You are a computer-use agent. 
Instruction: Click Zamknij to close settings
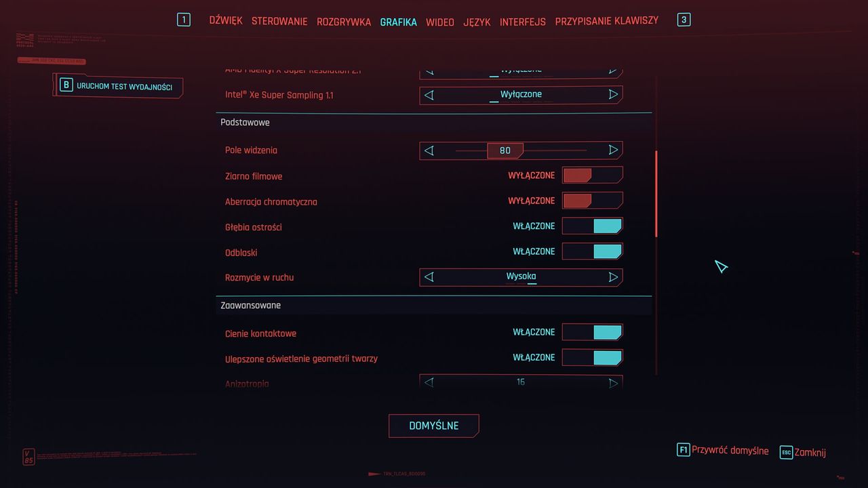pyautogui.click(x=810, y=453)
